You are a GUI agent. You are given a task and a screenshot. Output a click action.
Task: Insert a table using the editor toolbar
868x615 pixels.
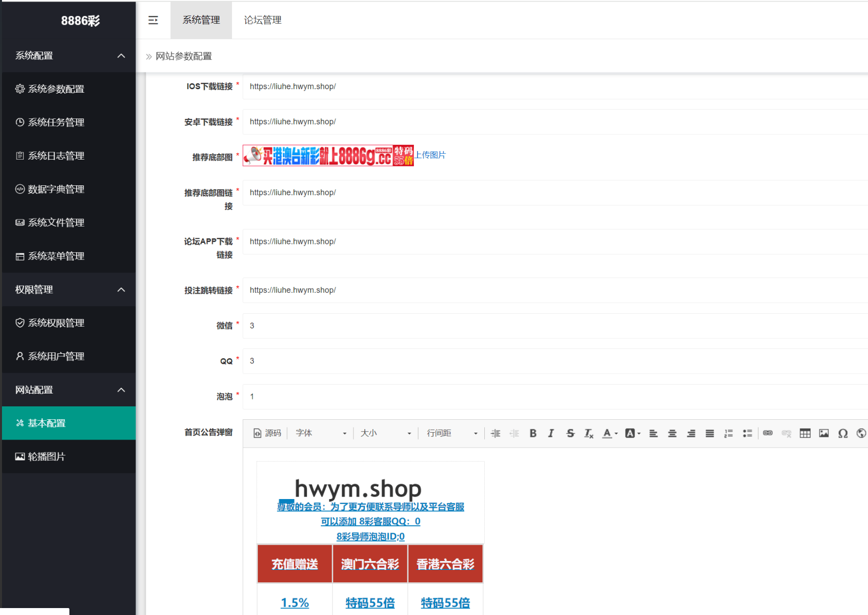pos(805,433)
